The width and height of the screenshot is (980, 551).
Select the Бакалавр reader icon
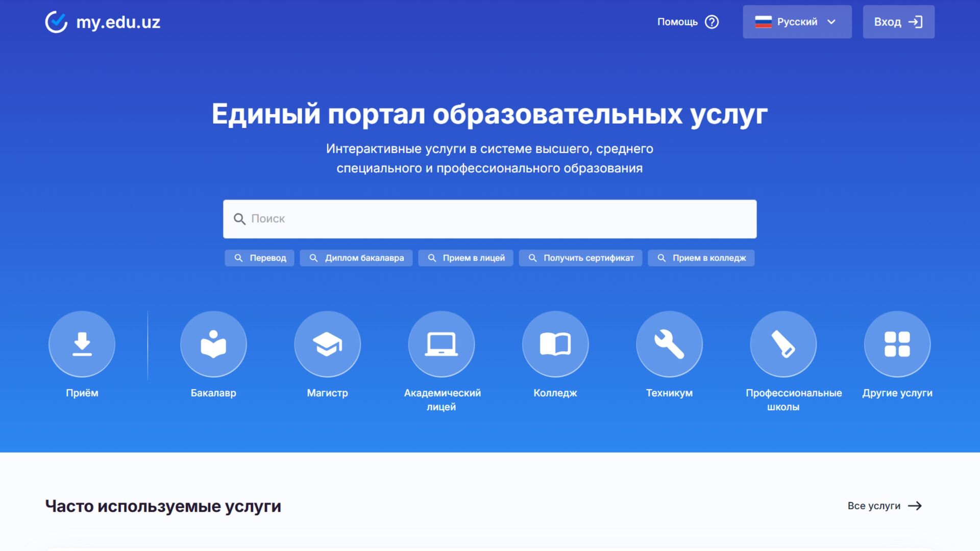(x=213, y=344)
